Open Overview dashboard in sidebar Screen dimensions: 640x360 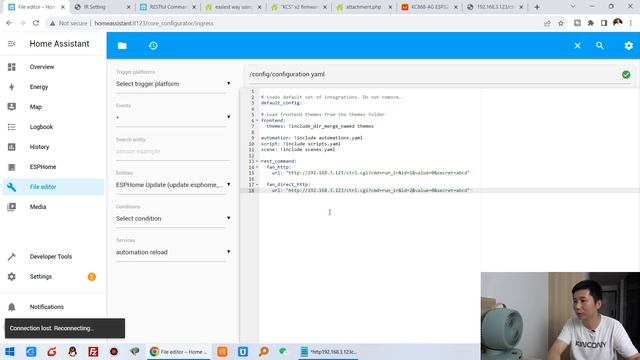[42, 67]
